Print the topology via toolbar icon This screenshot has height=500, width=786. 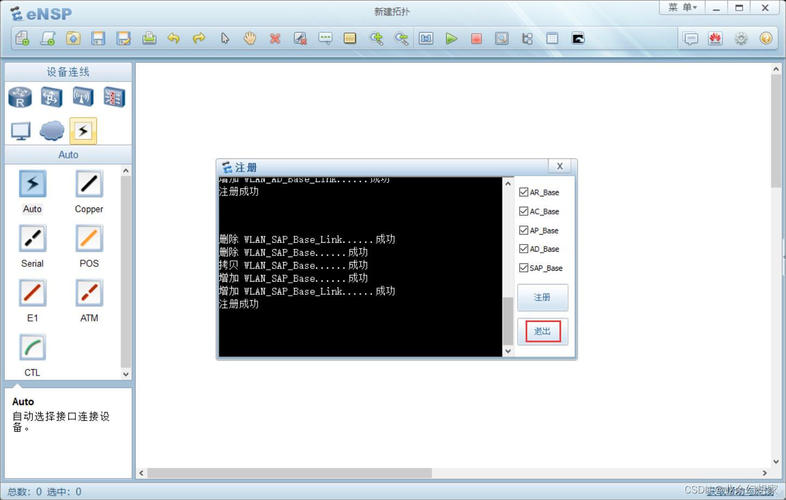click(149, 39)
